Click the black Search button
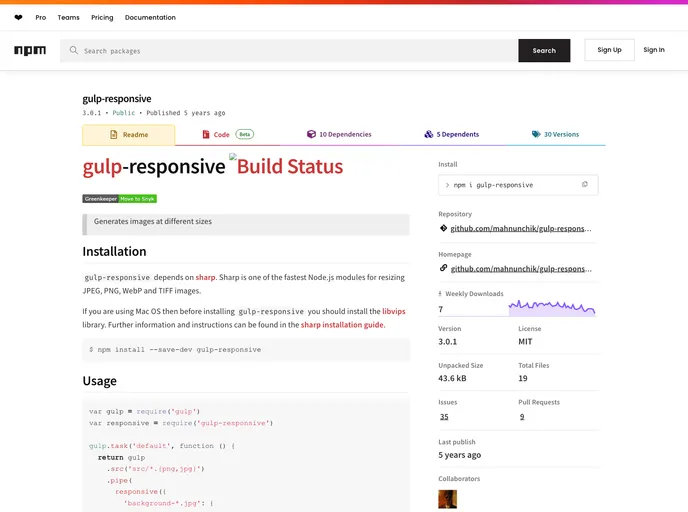Viewport: 688px width, 512px height. [x=544, y=50]
